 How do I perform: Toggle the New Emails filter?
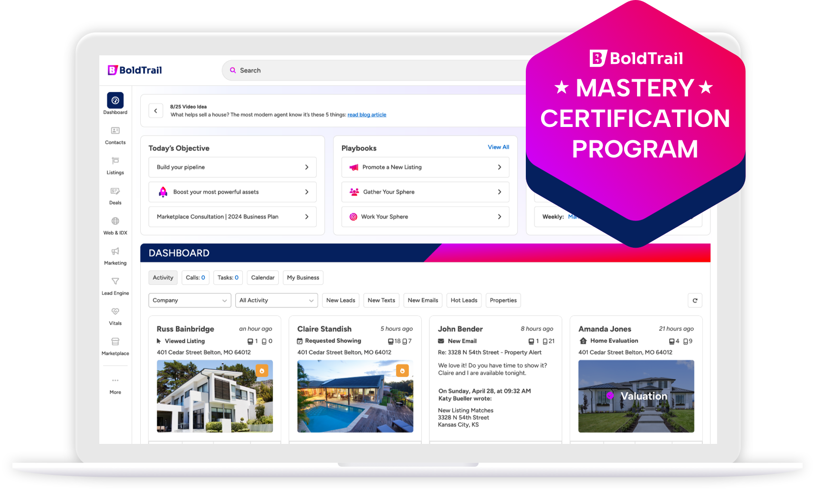[422, 300]
